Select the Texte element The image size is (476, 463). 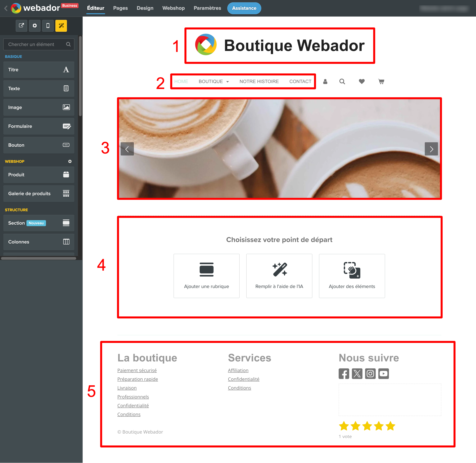pos(39,88)
